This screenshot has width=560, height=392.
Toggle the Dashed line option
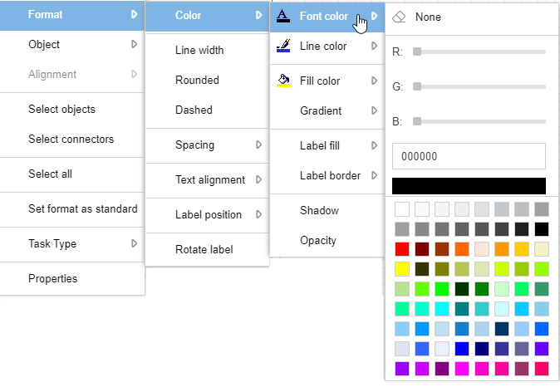[194, 110]
